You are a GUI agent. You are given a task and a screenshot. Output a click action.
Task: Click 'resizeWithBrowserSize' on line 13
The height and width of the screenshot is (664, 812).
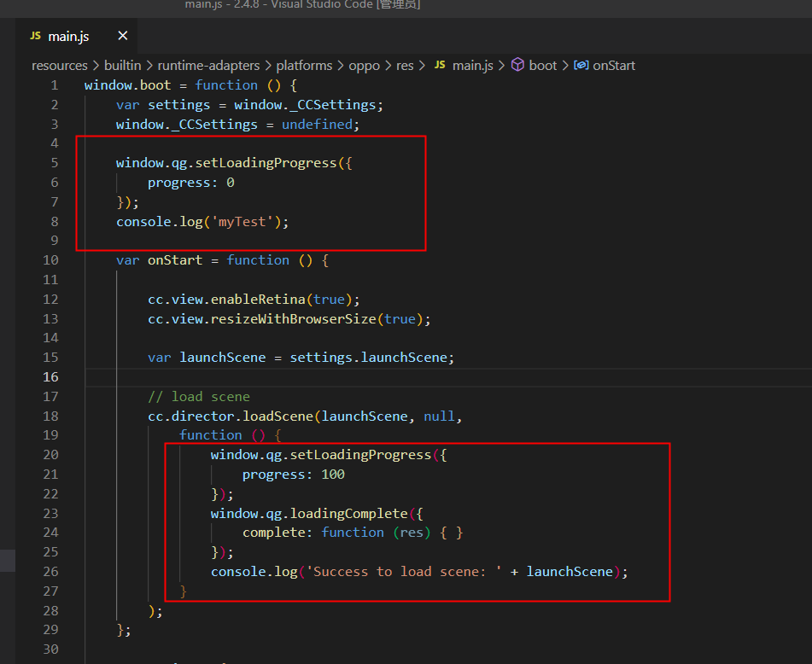[x=293, y=319]
